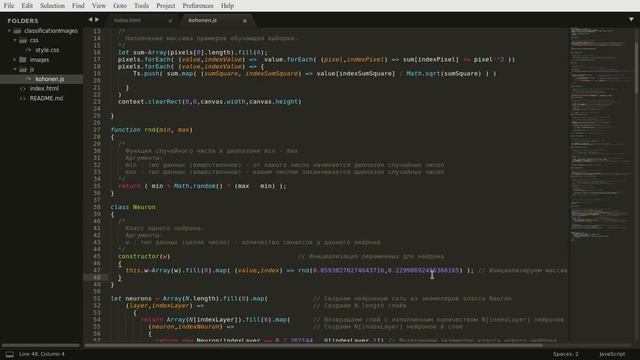Click the 'function rnd(min, max)' line
This screenshot has width=640, height=360.
[151, 130]
